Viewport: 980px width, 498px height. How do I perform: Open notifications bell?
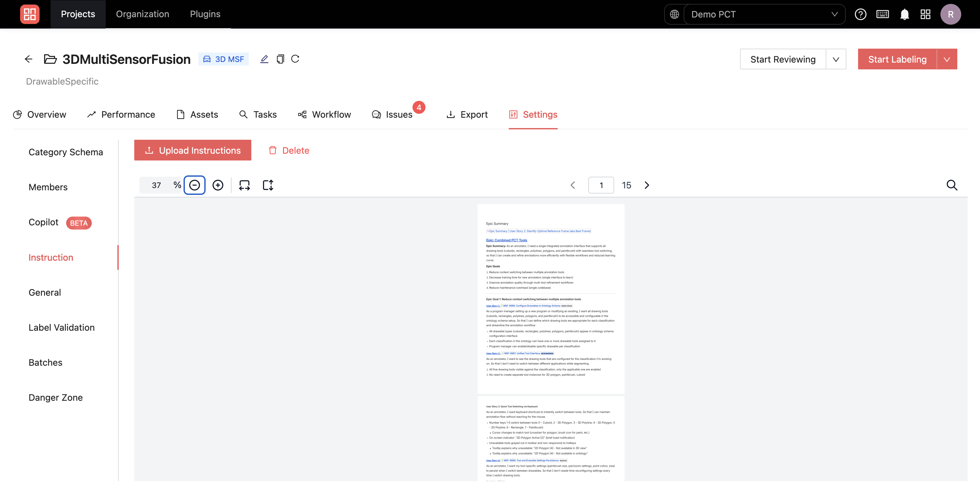[x=904, y=15]
